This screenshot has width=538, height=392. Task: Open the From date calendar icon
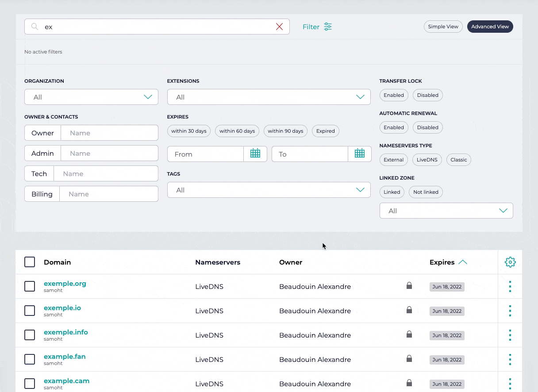255,154
